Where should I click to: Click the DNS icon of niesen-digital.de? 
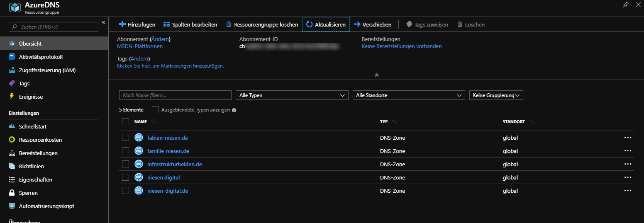pyautogui.click(x=139, y=191)
